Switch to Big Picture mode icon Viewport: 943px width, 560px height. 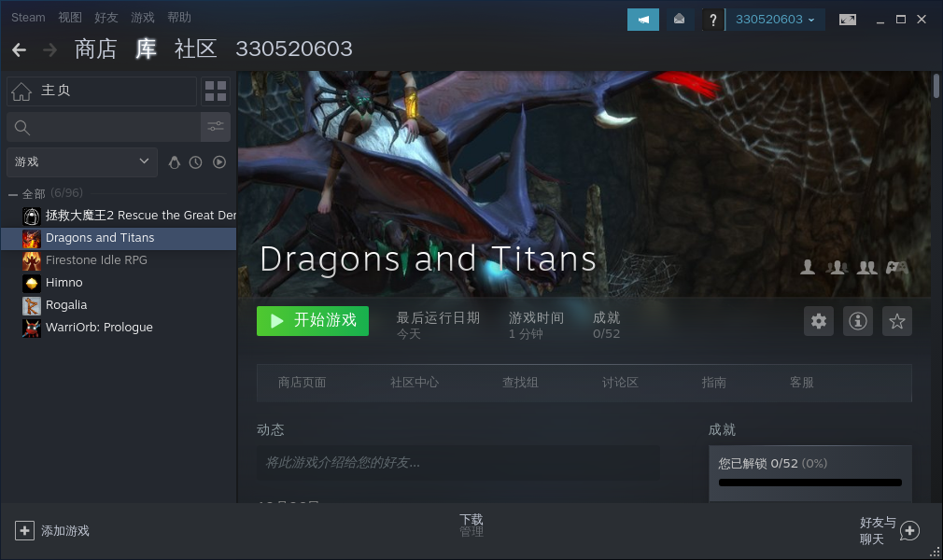(x=848, y=20)
